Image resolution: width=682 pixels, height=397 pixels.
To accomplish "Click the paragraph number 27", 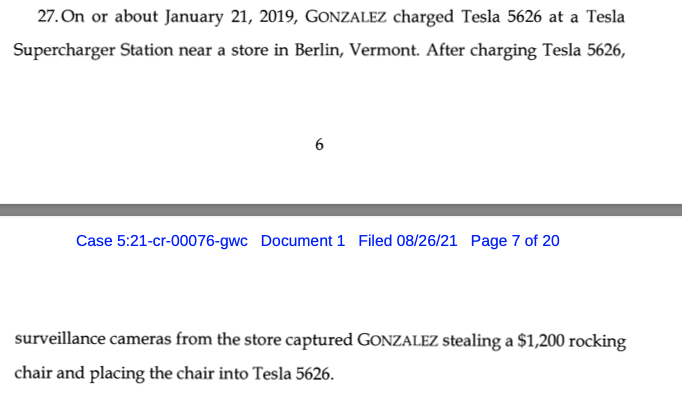I will 48,17.
